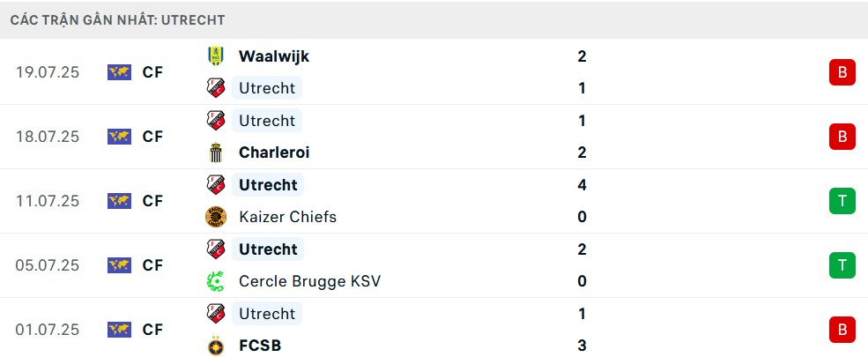Open the Charleroi team link

click(274, 152)
